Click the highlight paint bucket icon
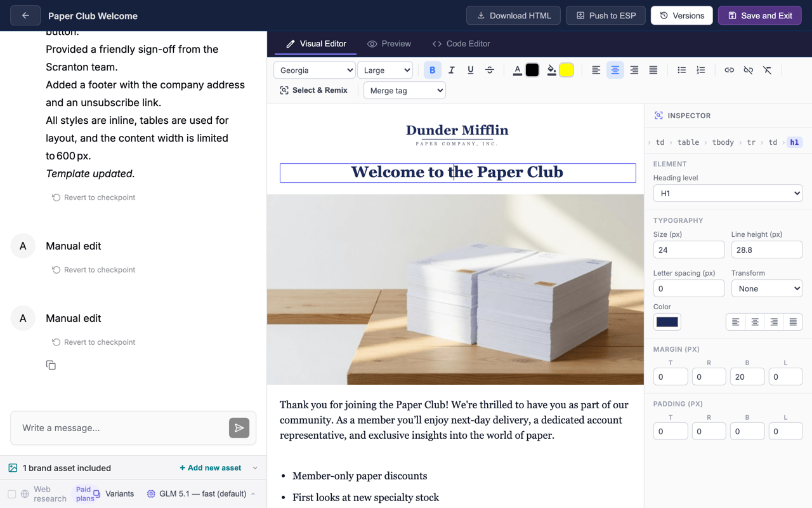This screenshot has height=508, width=812. 552,70
